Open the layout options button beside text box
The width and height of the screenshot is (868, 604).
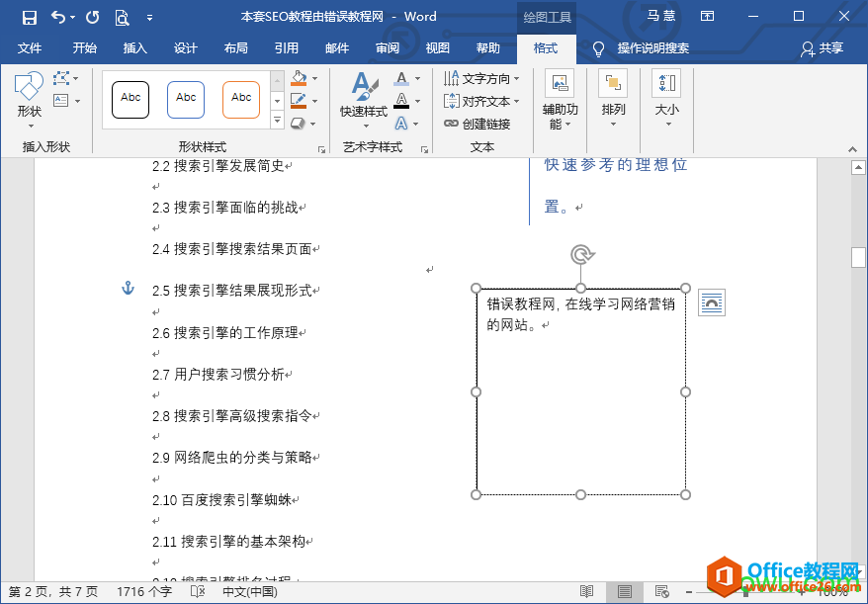(x=712, y=302)
